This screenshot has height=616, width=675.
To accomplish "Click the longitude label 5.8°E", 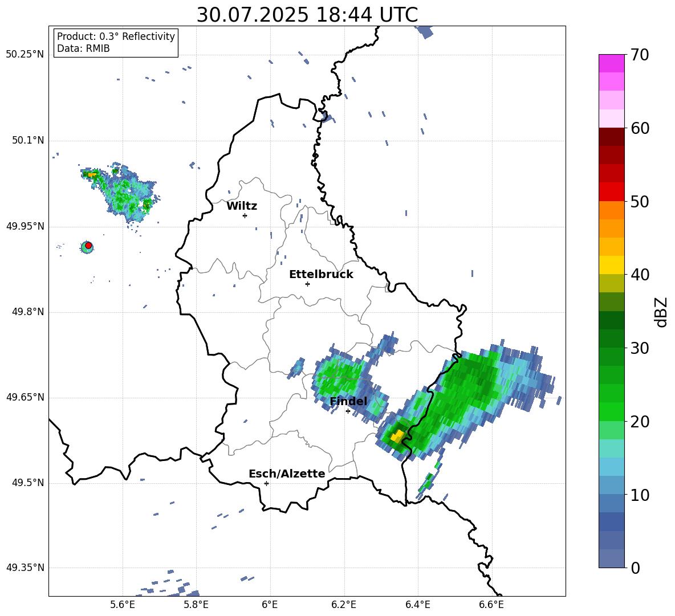I will tap(197, 605).
